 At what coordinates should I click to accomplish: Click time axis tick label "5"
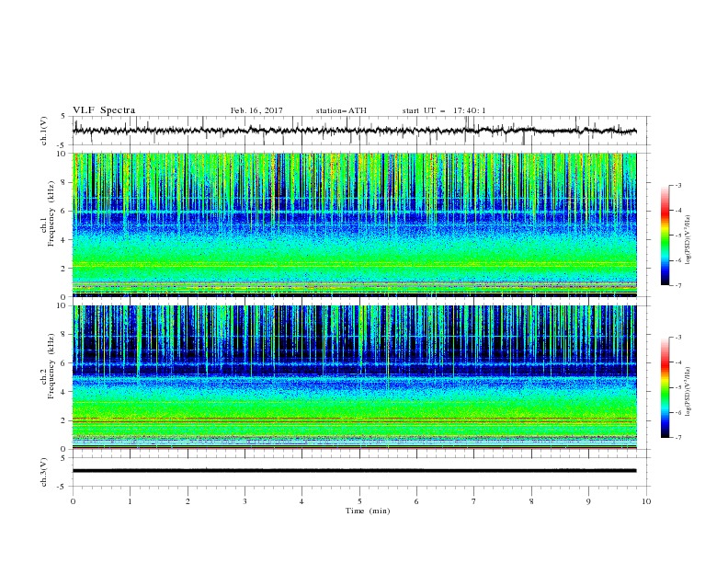pos(359,501)
